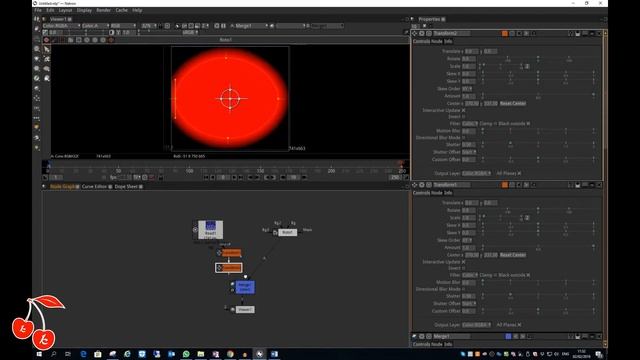640x360 pixels.
Task: Open the Layout menu
Action: click(x=65, y=10)
